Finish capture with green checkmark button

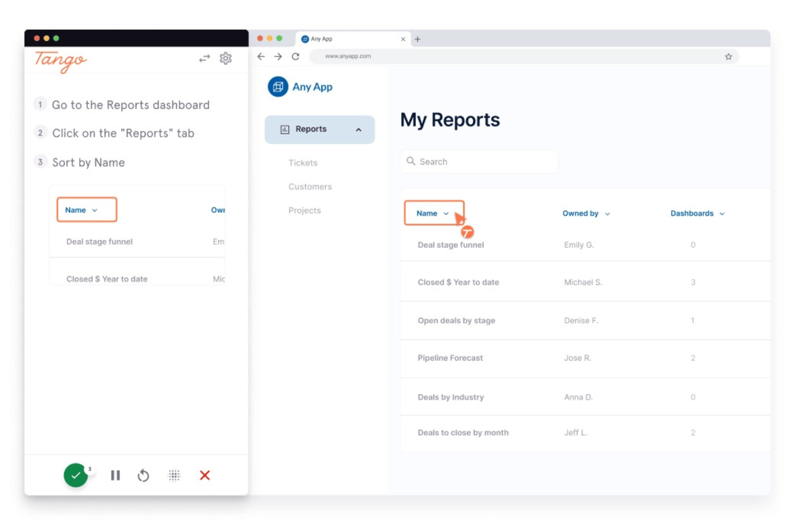75,475
